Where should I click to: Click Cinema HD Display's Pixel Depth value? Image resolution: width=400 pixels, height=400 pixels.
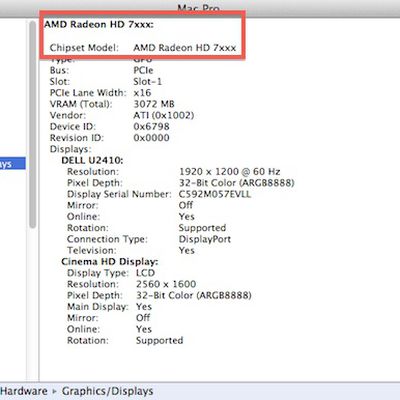[194, 295]
